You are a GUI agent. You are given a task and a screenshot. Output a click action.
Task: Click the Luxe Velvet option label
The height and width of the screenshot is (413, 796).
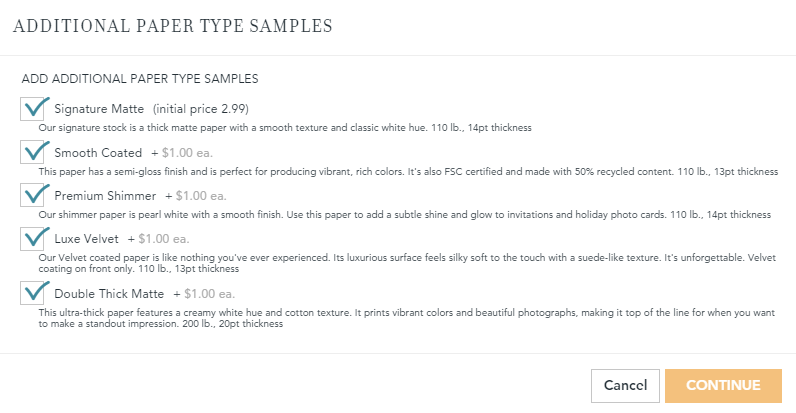[x=86, y=239]
